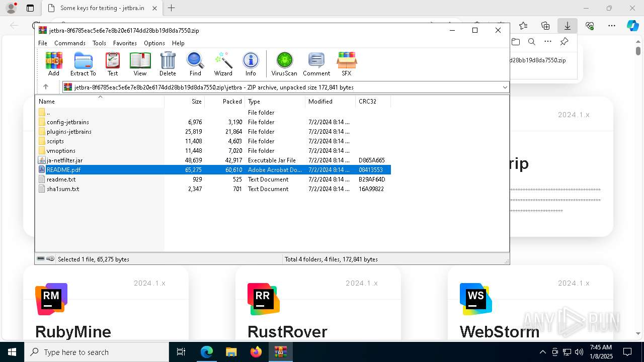644x362 pixels.
Task: Run the Test archive tool
Action: click(113, 64)
